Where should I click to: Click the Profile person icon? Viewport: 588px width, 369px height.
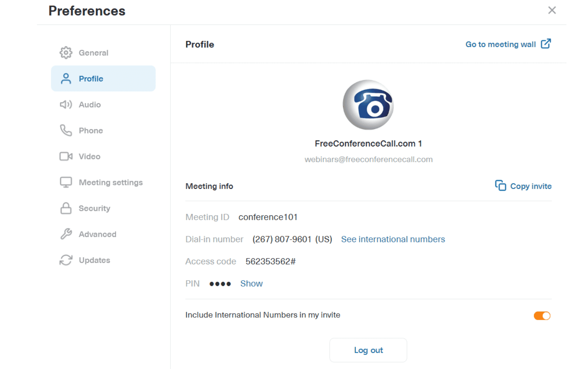(66, 79)
